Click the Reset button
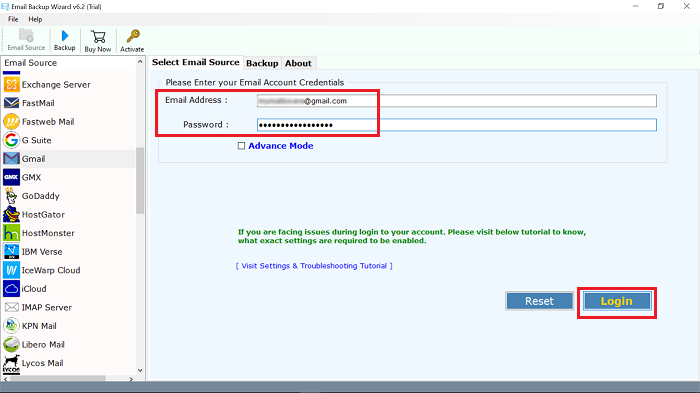Image resolution: width=700 pixels, height=393 pixels. click(x=539, y=301)
